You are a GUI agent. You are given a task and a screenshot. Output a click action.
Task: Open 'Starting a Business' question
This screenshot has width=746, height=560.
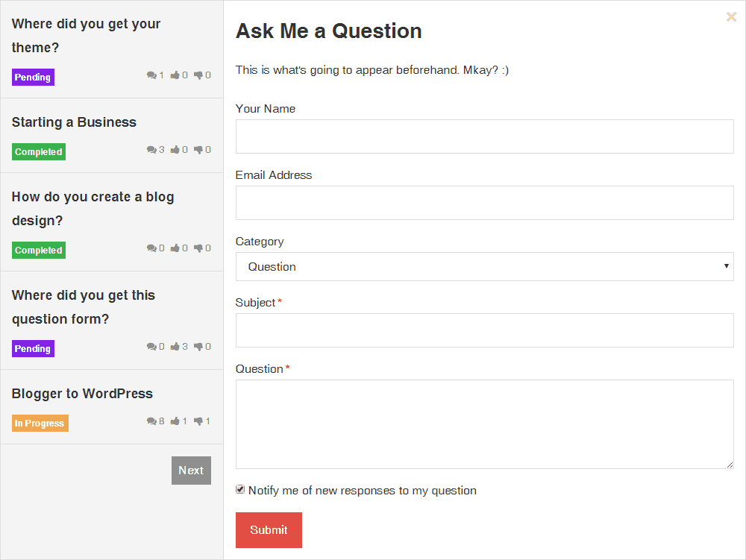tap(74, 122)
